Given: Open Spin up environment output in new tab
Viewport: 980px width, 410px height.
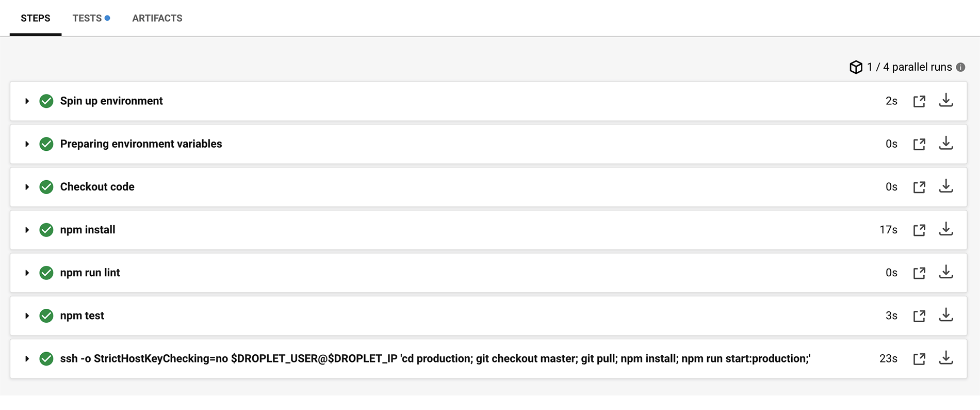Looking at the screenshot, I should click(x=919, y=101).
